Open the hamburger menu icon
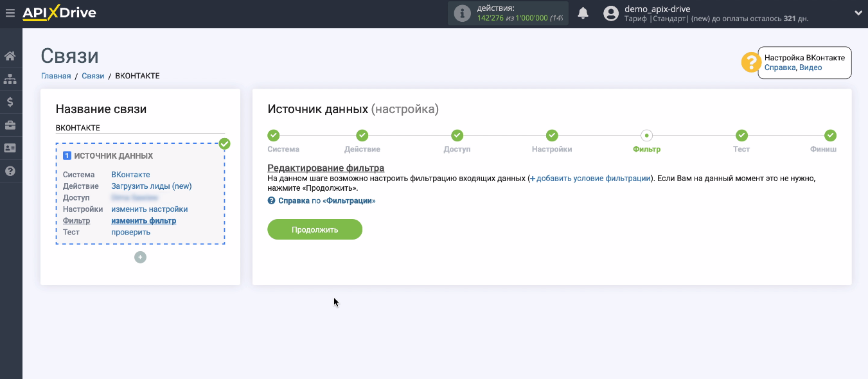 click(10, 13)
